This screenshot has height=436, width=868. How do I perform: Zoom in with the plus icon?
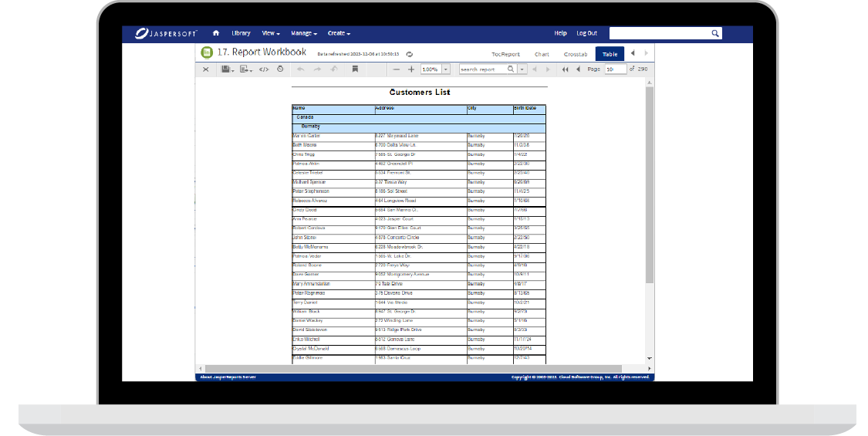[x=411, y=69]
